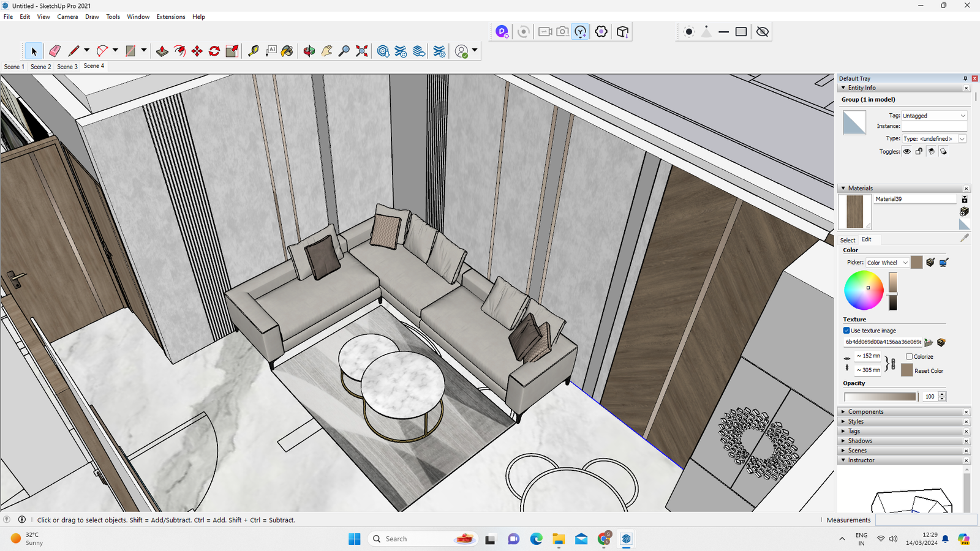Click the Zoom Extents tool
The height and width of the screenshot is (551, 980).
362,51
